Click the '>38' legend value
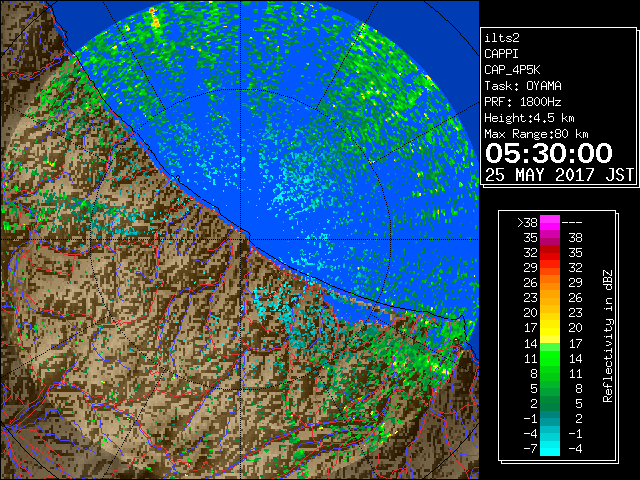The width and height of the screenshot is (640, 480). pyautogui.click(x=527, y=223)
